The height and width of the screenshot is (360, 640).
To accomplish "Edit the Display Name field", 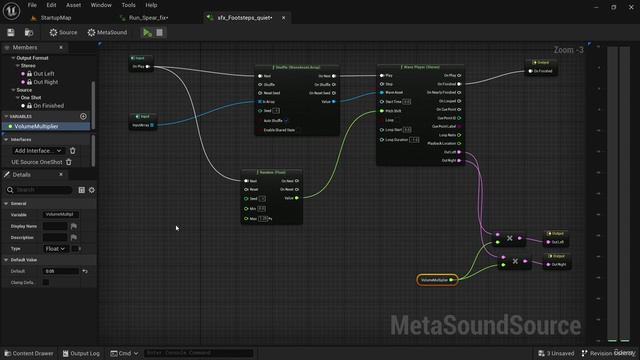I will 55,226.
